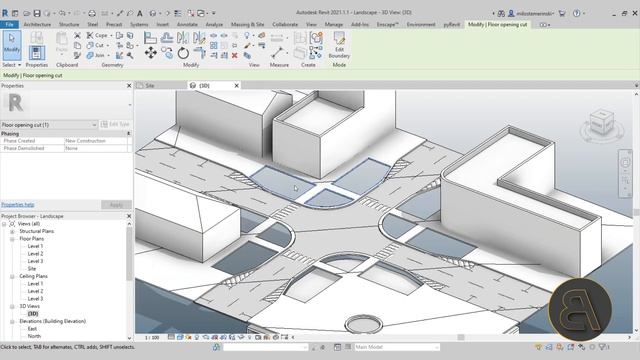Click the Phase Created value field
Image resolution: width=640 pixels, height=360 pixels.
(x=96, y=141)
